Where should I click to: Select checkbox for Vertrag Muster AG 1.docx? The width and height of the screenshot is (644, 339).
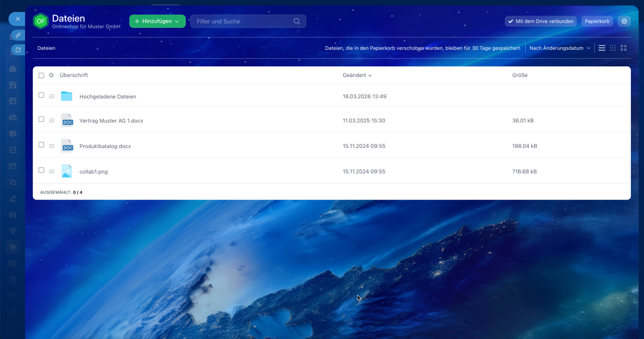pyautogui.click(x=41, y=119)
